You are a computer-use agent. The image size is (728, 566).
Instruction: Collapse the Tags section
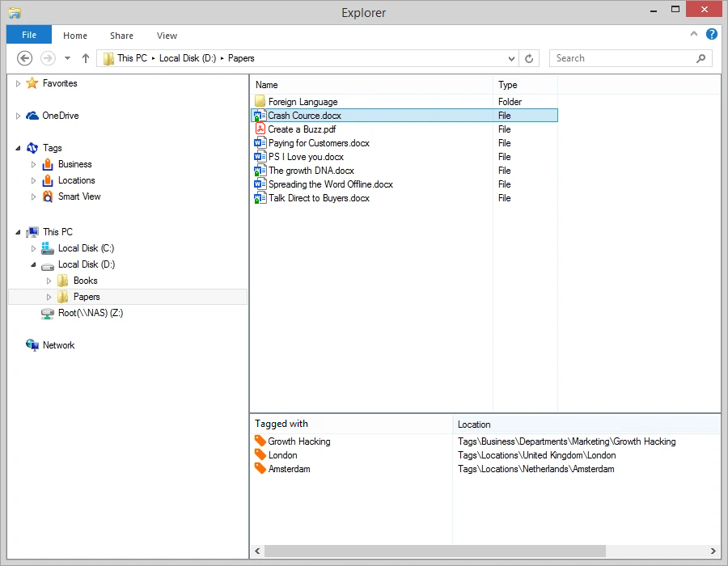coord(18,148)
